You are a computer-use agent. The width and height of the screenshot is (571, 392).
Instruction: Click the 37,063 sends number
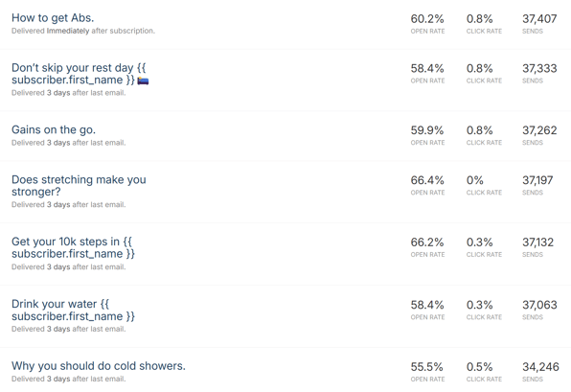539,305
